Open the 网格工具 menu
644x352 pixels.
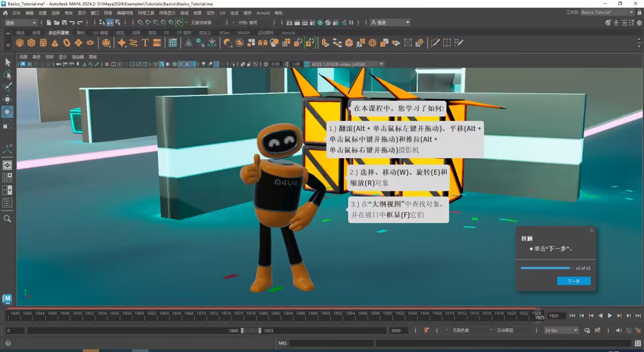pos(146,13)
